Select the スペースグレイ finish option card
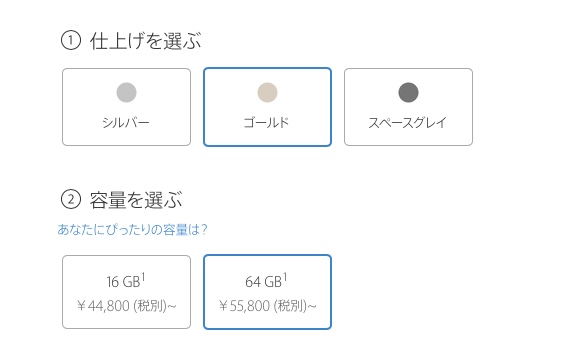This screenshot has height=361, width=568. click(x=408, y=107)
